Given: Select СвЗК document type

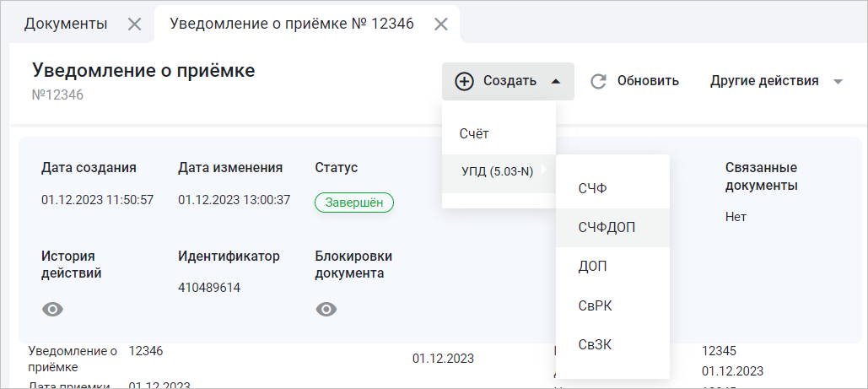Looking at the screenshot, I should coord(595,343).
